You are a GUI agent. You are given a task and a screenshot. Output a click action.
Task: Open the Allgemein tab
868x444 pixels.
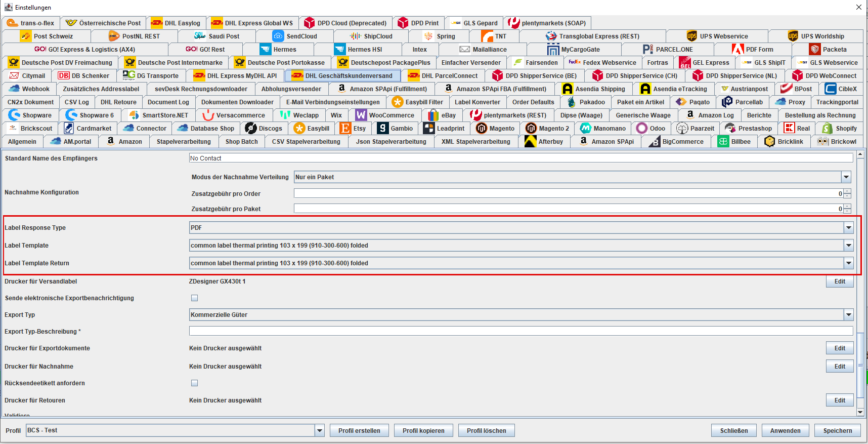point(22,141)
